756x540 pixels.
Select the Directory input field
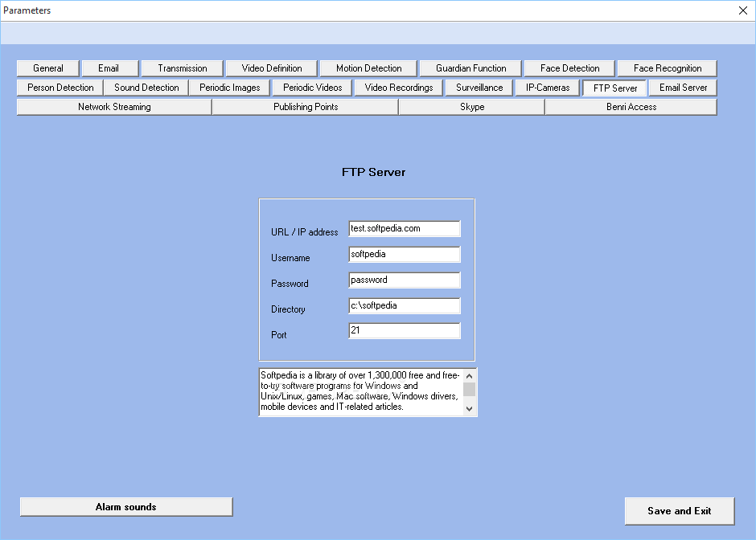405,306
